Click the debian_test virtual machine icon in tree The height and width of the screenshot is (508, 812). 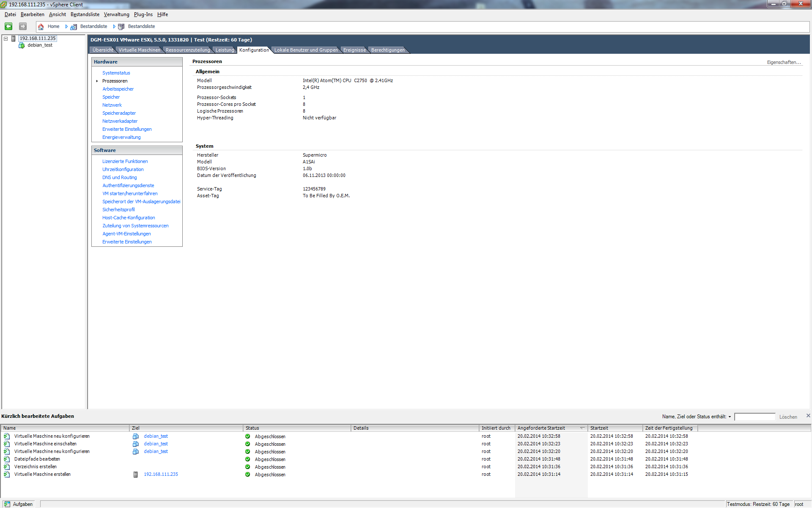(x=22, y=45)
